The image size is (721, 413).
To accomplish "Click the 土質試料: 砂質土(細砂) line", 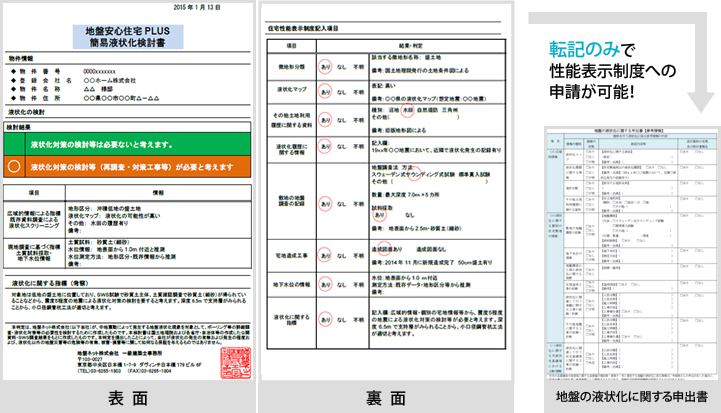I will coord(99,242).
